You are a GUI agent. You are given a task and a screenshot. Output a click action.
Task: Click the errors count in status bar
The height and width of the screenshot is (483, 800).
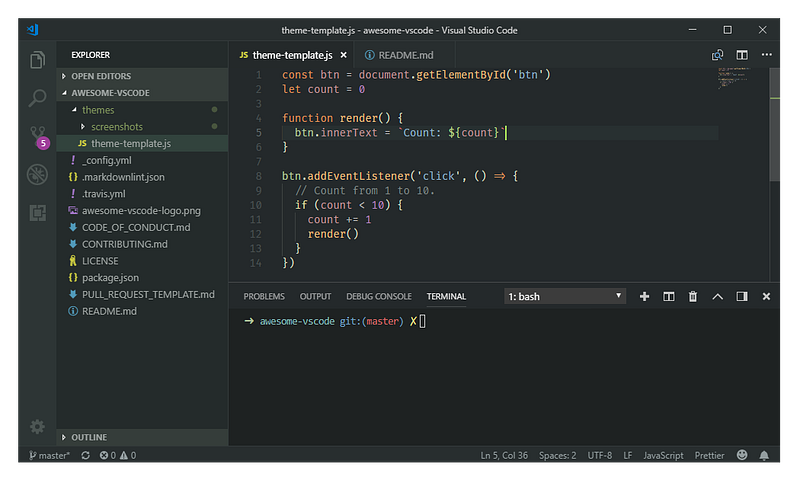pos(108,455)
